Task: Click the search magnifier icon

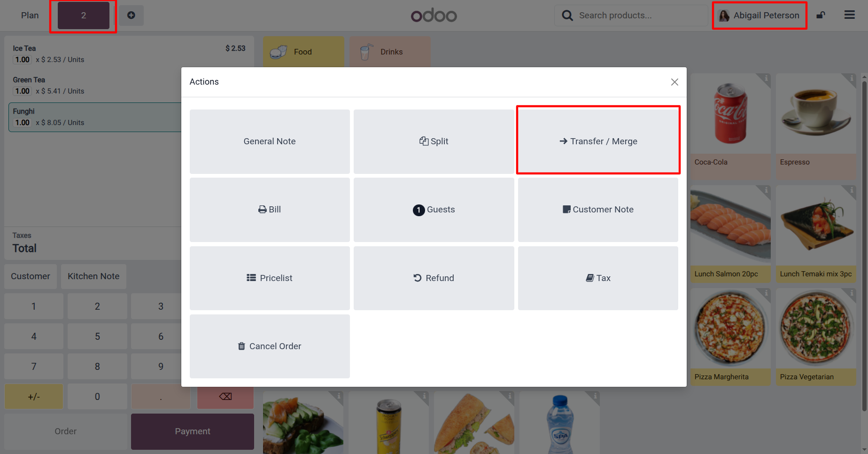Action: [x=567, y=16]
